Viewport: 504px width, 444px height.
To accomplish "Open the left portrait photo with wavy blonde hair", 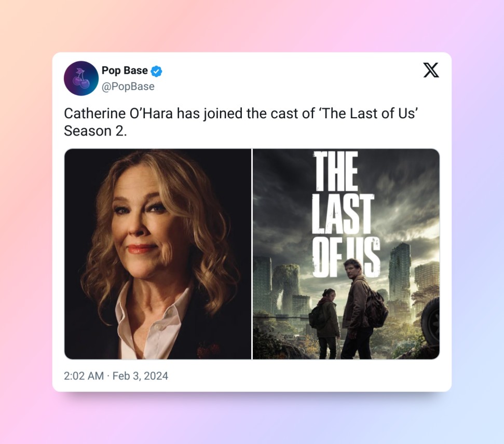I will tap(158, 254).
